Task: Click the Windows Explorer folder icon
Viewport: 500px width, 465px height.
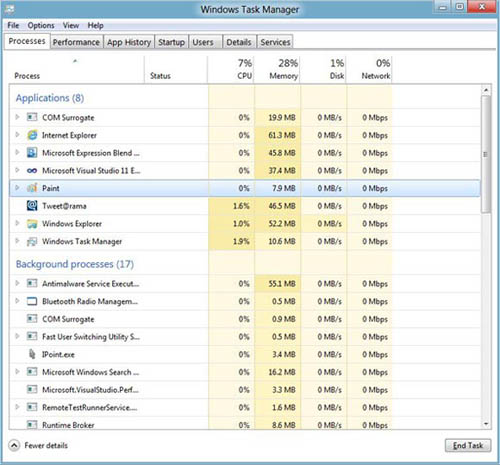Action: [x=32, y=224]
